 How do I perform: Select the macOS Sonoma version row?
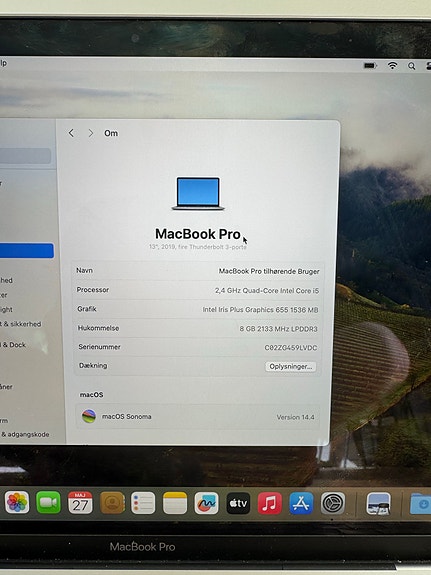click(198, 417)
